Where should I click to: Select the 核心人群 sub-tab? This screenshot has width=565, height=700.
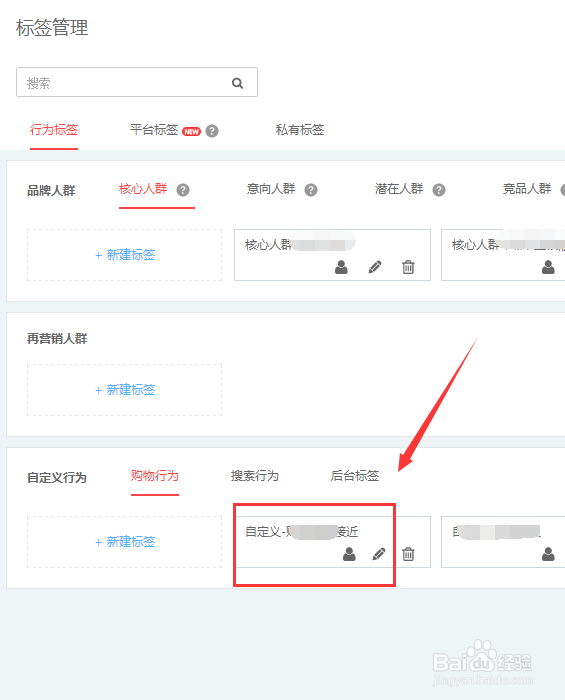pos(143,189)
